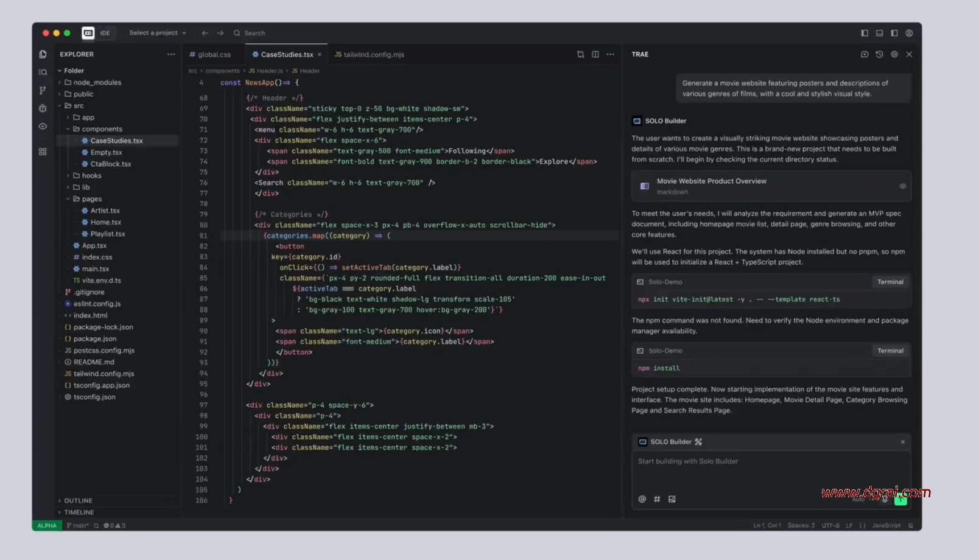The width and height of the screenshot is (979, 560).
Task: Open the Source Control sidebar icon
Action: (43, 90)
